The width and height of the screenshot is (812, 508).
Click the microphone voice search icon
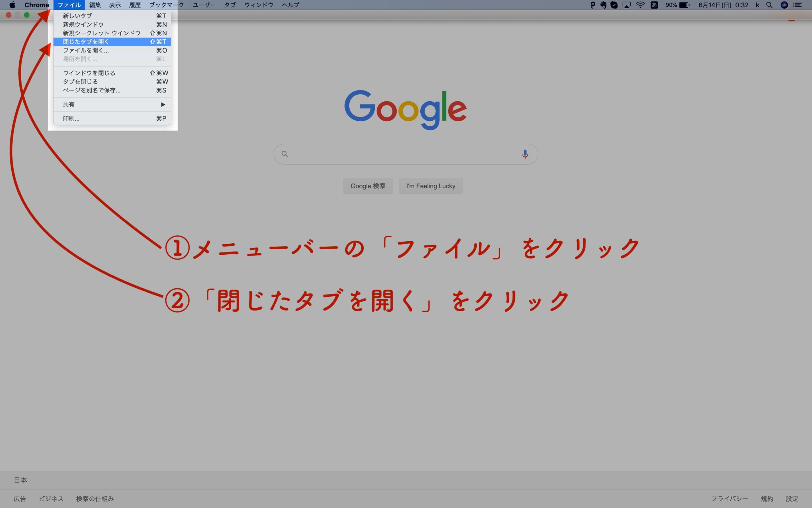525,154
